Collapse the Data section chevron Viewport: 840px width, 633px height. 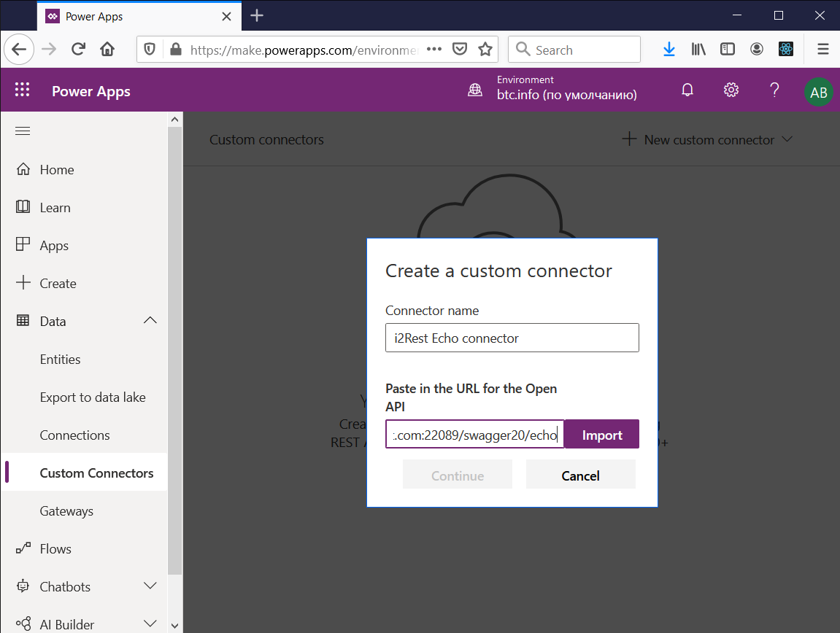coord(150,321)
